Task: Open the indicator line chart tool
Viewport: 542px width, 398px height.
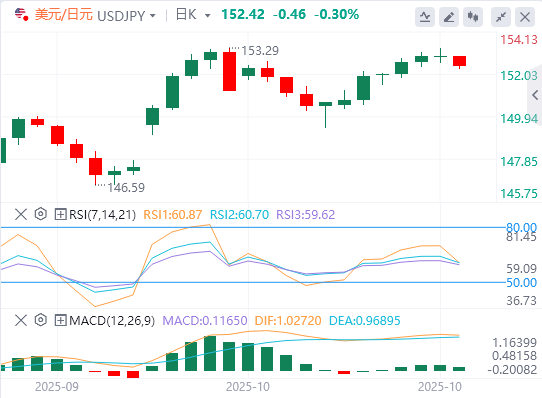Action: pos(425,17)
